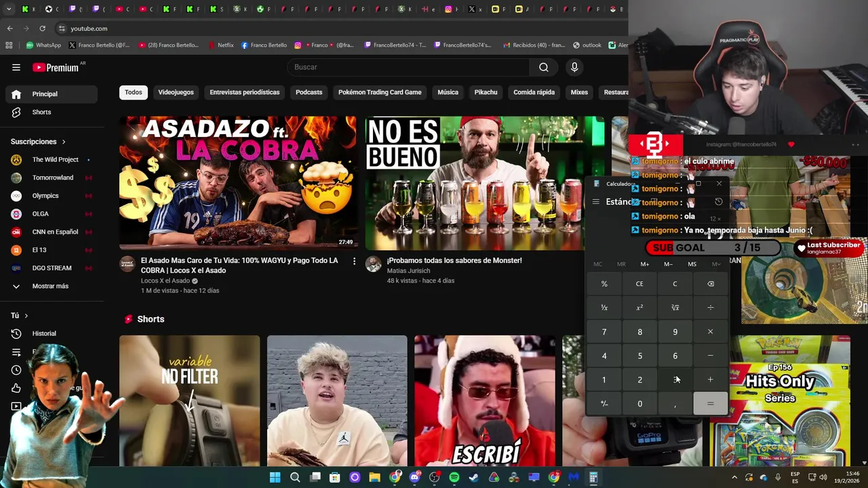Open the Asadazo ft. La Cobra thumbnail
Screen dimensions: 868x488
tap(238, 183)
